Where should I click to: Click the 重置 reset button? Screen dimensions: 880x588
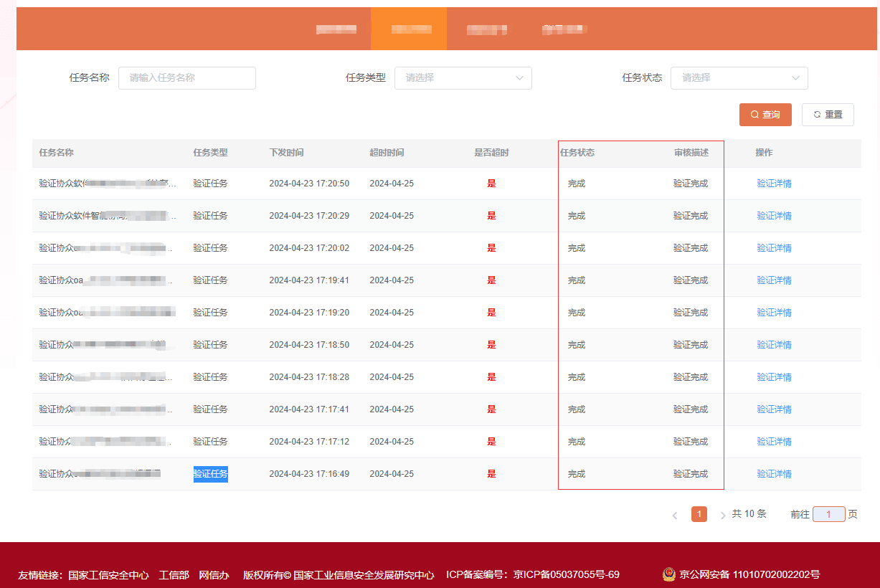(x=828, y=115)
